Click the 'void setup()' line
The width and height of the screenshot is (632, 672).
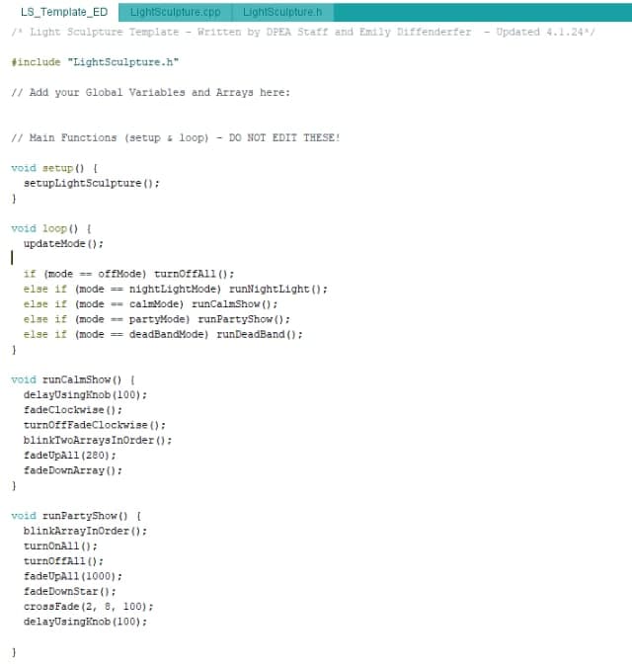pyautogui.click(x=54, y=168)
